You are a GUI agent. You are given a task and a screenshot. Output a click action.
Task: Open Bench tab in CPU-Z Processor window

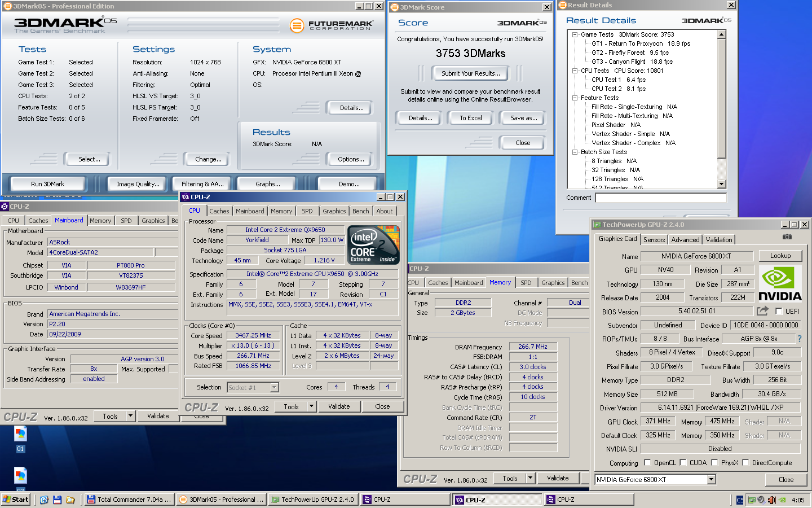coord(361,211)
